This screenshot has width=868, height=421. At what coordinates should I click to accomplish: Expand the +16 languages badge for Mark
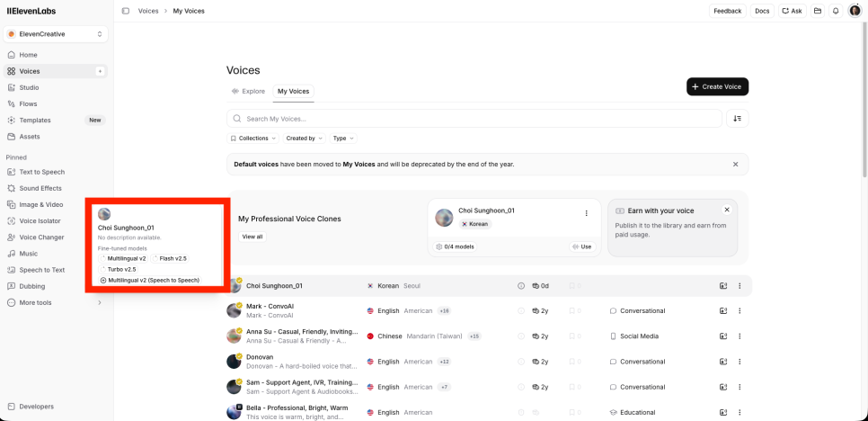444,311
